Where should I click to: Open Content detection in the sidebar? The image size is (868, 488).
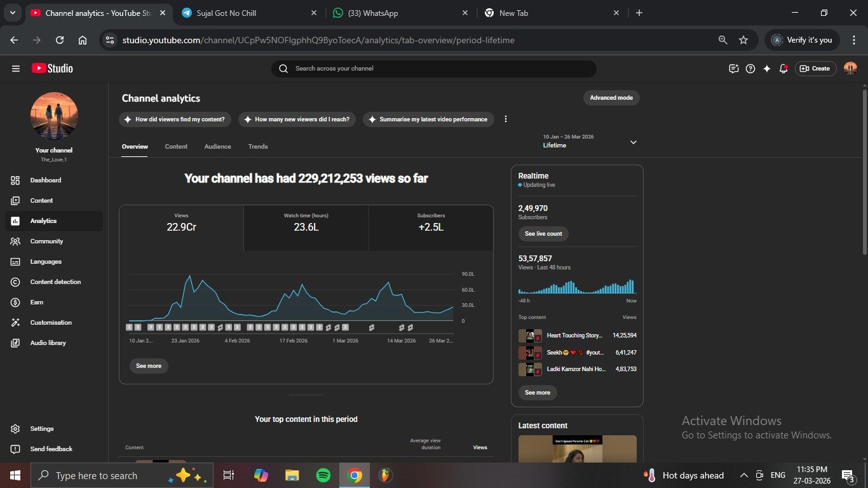55,282
